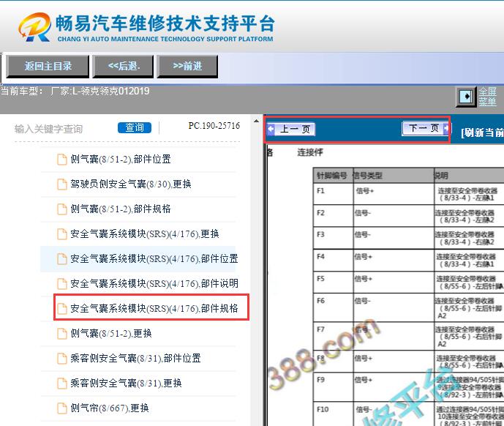
Task: Open 侧气囊(8/51-2),部件位置 item
Action: pos(121,160)
